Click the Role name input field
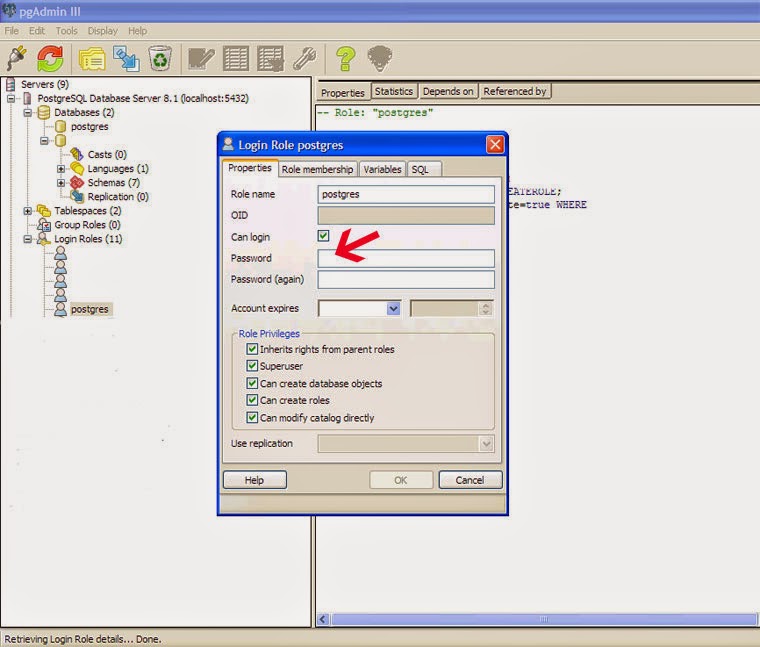 coord(406,194)
